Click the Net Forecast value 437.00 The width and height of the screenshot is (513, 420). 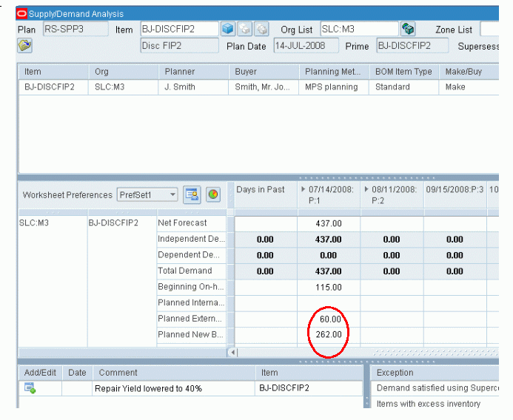(329, 223)
